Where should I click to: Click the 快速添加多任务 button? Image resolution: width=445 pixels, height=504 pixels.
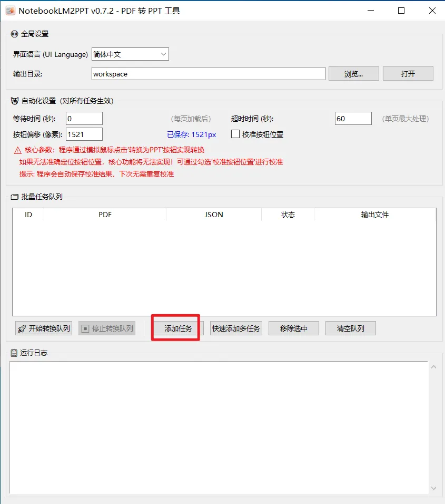236,328
